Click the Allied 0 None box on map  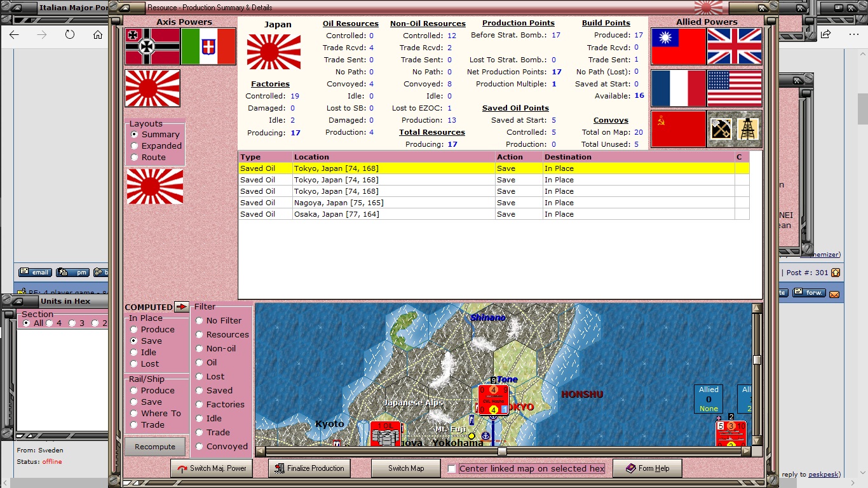click(709, 399)
